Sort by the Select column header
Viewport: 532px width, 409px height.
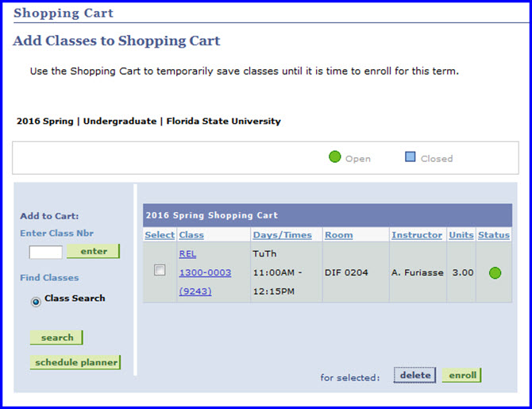coord(160,235)
